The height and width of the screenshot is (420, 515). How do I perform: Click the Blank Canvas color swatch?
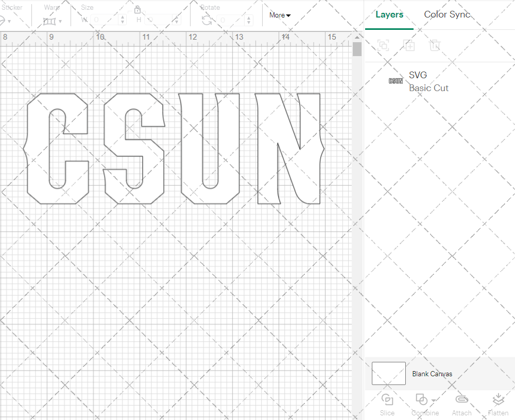[388, 374]
